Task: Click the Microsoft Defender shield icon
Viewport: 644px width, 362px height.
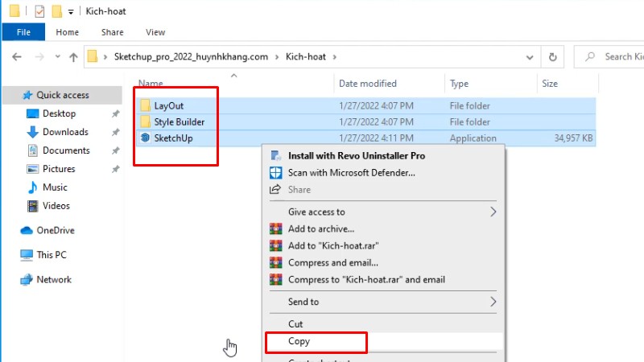Action: [x=275, y=173]
